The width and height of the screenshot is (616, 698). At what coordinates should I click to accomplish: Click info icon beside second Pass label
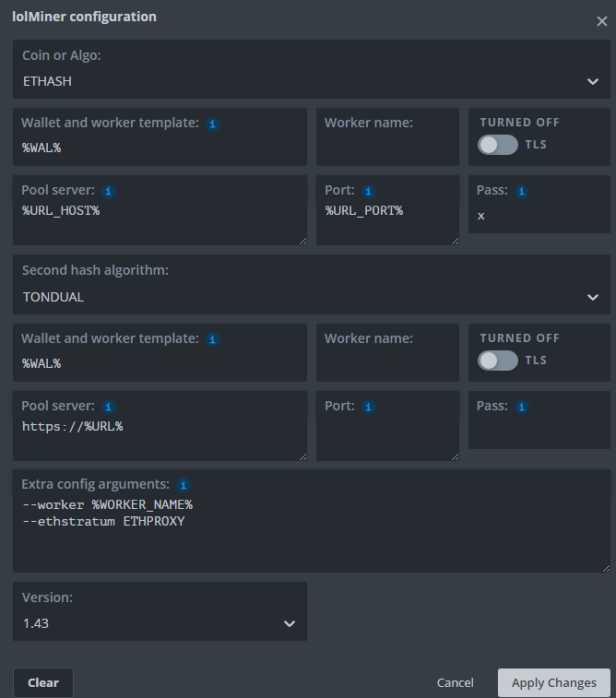tap(522, 407)
